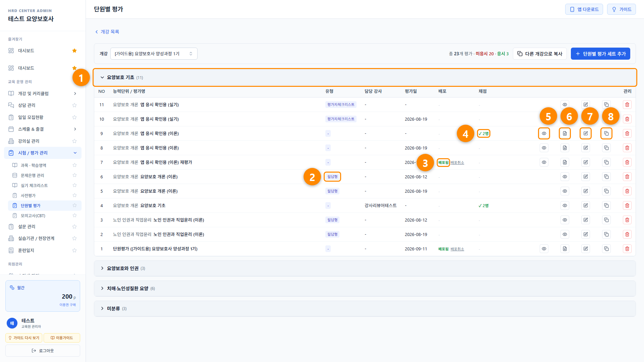644x362 pixels.
Task: Toggle favorite star for 문제은행 관리
Action: [74, 175]
